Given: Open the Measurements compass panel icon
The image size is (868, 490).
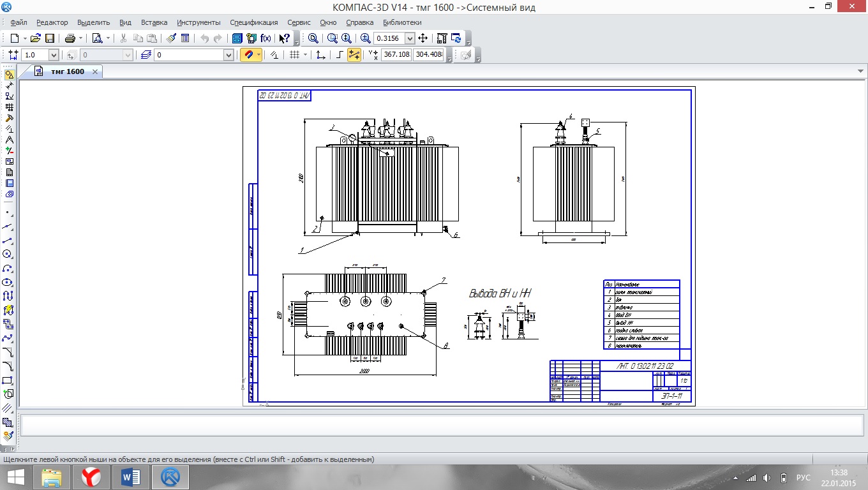Looking at the screenshot, I should coord(10,140).
